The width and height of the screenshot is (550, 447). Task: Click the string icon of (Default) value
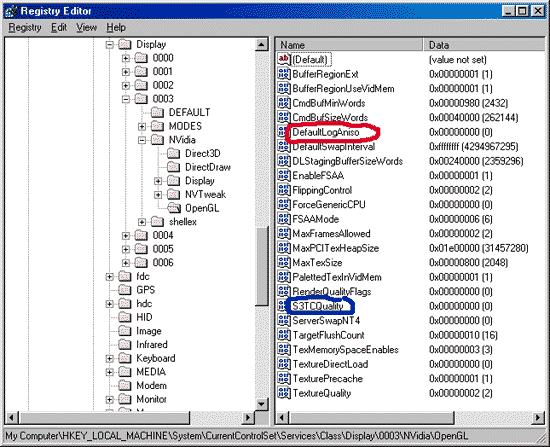pos(284,59)
